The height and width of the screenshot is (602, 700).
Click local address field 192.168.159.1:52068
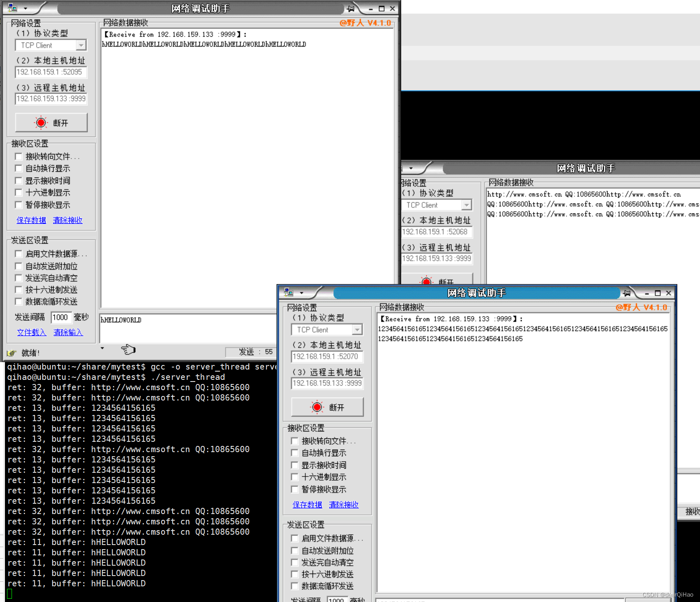(x=437, y=232)
